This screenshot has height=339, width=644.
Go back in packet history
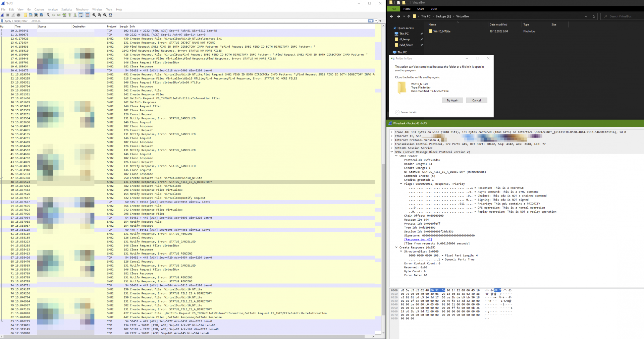[x=54, y=15]
